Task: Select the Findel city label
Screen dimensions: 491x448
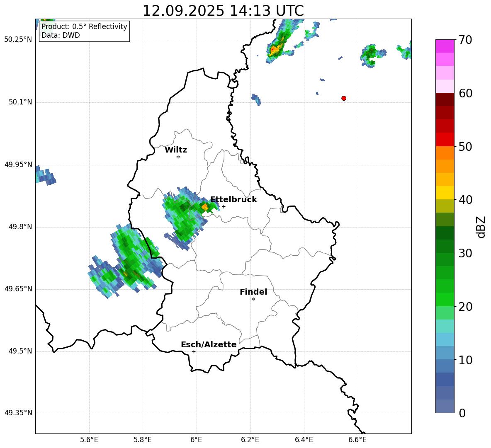Action: [253, 292]
